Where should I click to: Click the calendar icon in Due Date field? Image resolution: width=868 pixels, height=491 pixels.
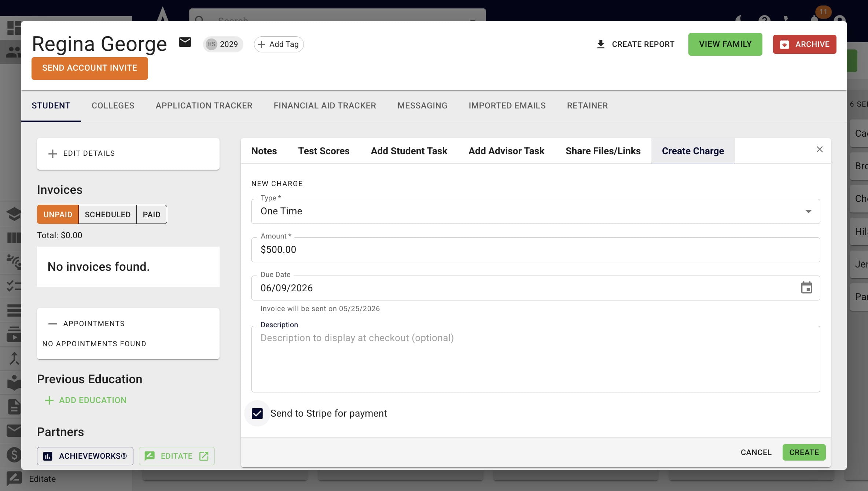806,288
